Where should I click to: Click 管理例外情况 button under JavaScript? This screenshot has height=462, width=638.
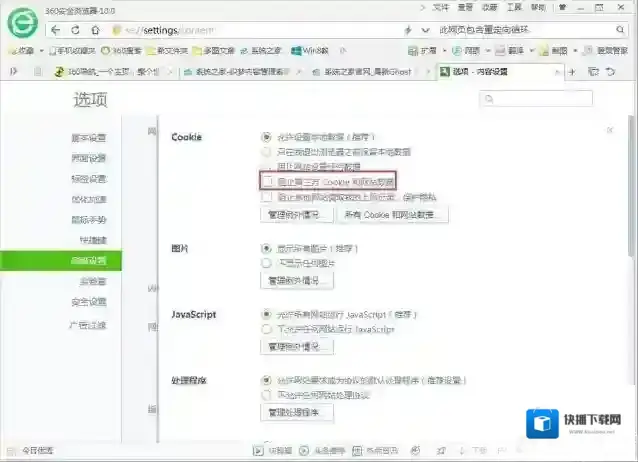click(x=296, y=346)
